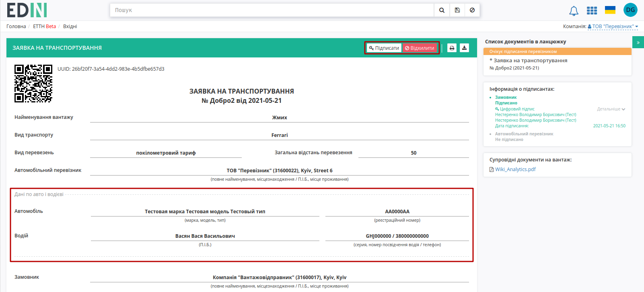Click the Відхилити button
This screenshot has height=292, width=644.
[x=420, y=48]
